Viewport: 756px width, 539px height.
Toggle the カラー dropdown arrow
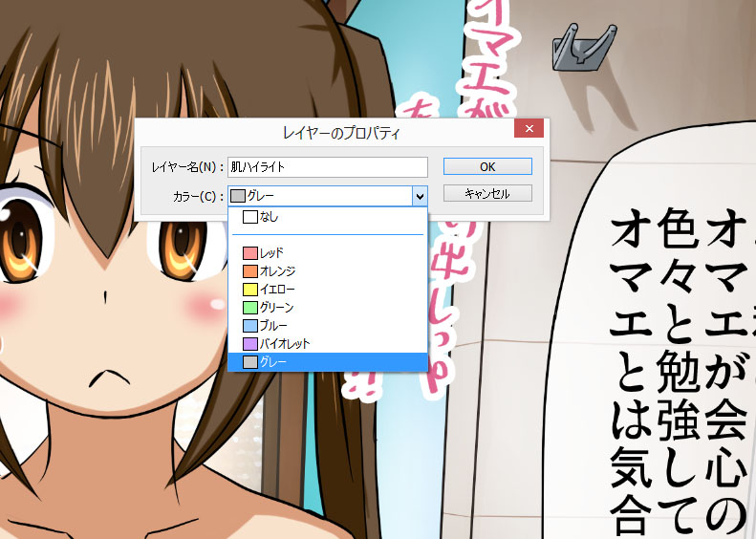tap(420, 196)
